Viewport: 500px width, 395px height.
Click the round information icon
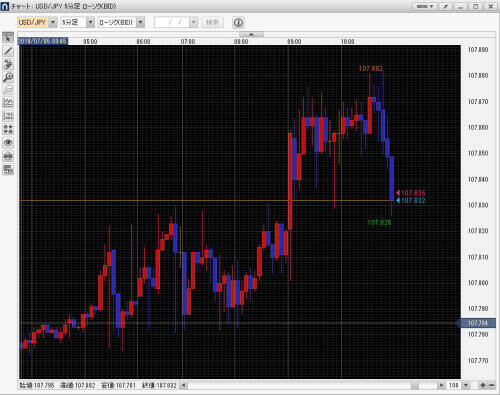point(238,23)
